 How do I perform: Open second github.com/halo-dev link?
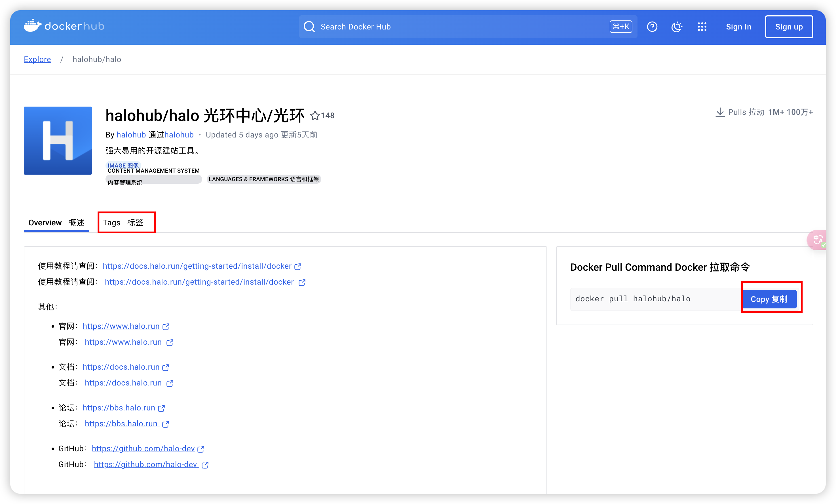(146, 464)
